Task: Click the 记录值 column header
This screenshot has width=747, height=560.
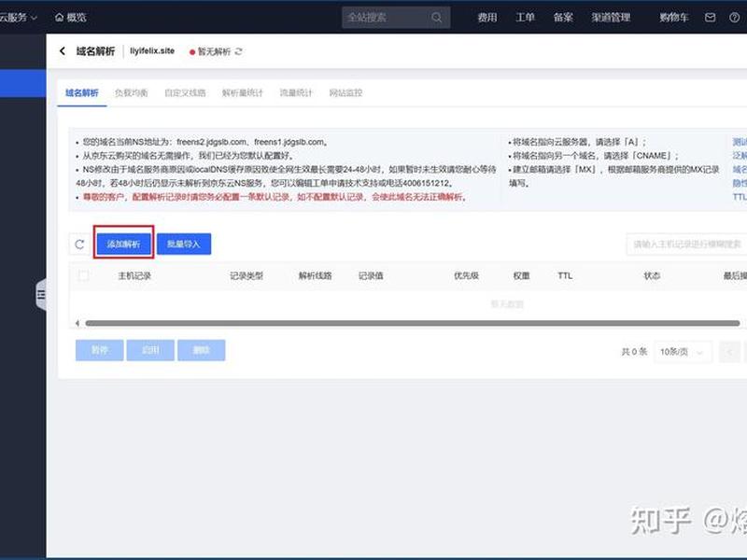Action: pos(371,275)
